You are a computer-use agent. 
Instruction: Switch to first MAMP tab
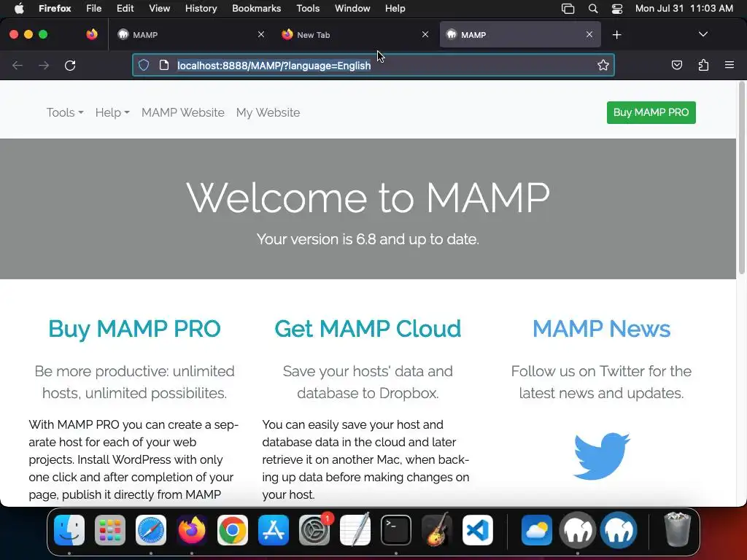point(190,35)
